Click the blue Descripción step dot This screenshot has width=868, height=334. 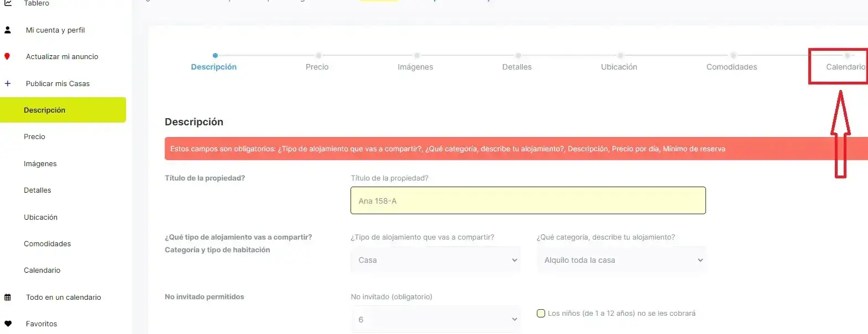coord(215,55)
